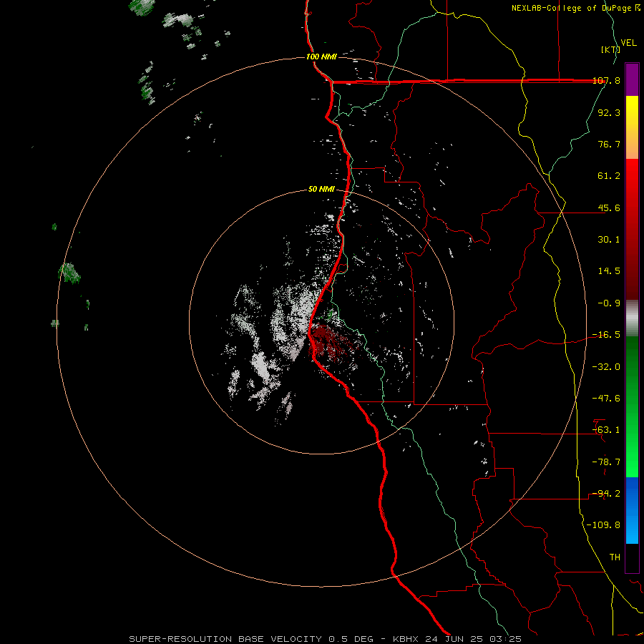
Task: Select the -47.6 scale value
Action: click(x=606, y=399)
